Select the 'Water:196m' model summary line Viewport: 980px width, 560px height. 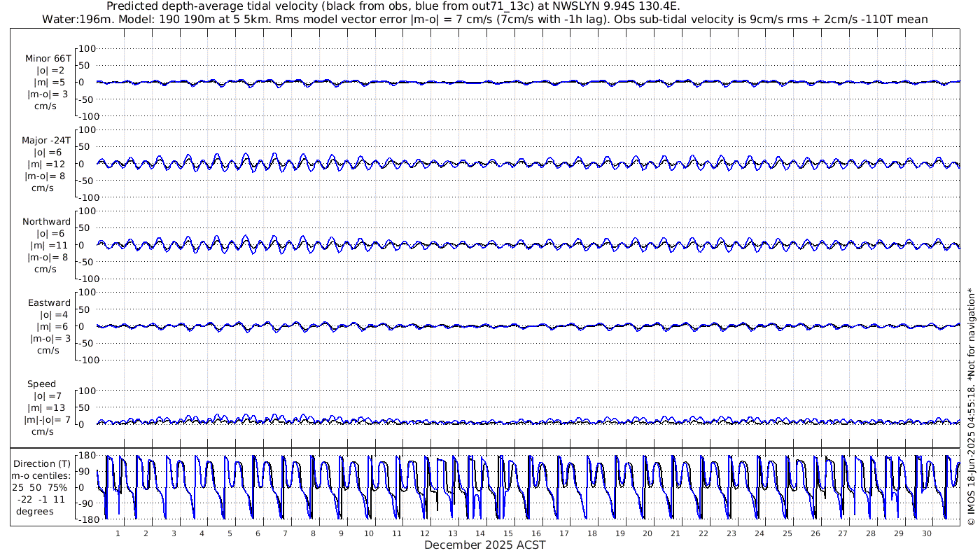[x=486, y=20]
